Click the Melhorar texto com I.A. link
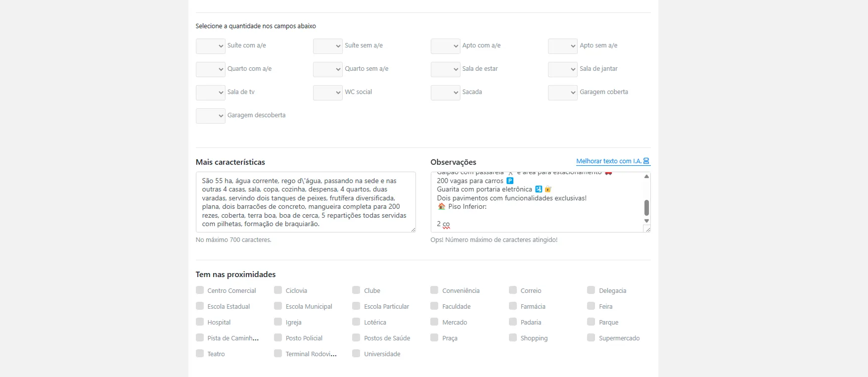 pyautogui.click(x=608, y=161)
